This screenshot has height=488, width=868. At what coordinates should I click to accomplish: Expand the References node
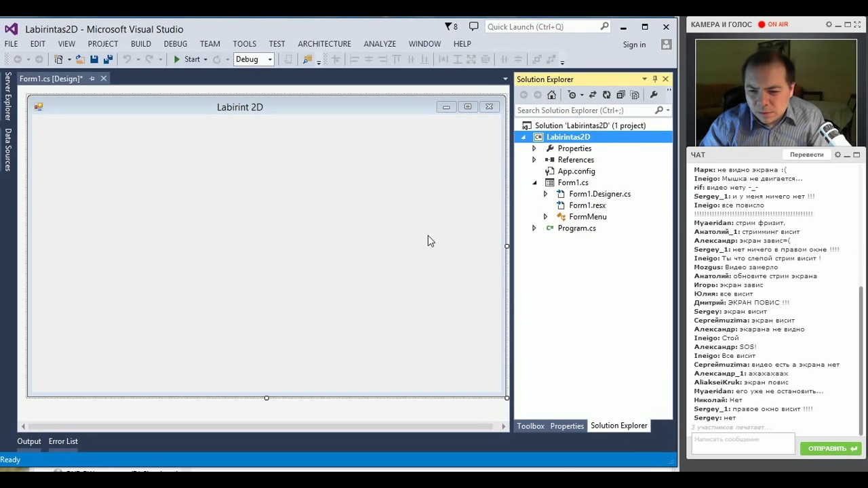(x=534, y=160)
